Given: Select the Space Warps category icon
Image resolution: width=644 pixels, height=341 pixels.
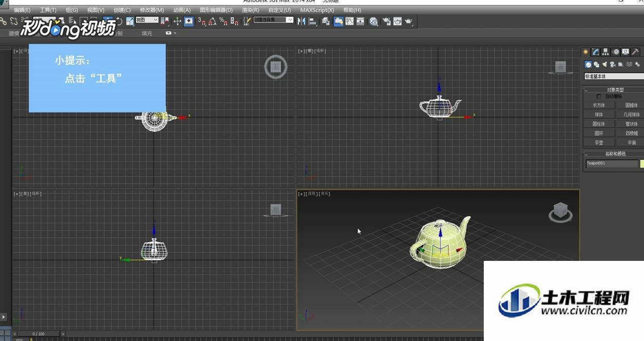Looking at the screenshot, I should [629, 64].
